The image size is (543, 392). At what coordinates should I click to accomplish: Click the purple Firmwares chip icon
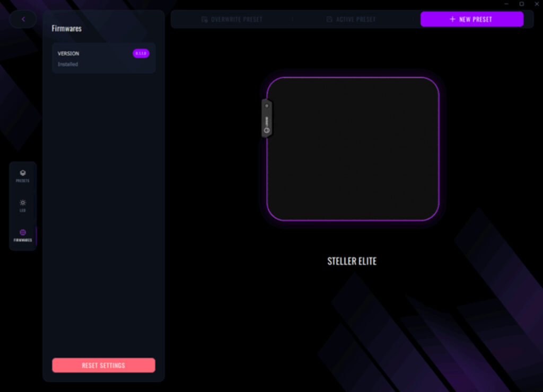(23, 233)
